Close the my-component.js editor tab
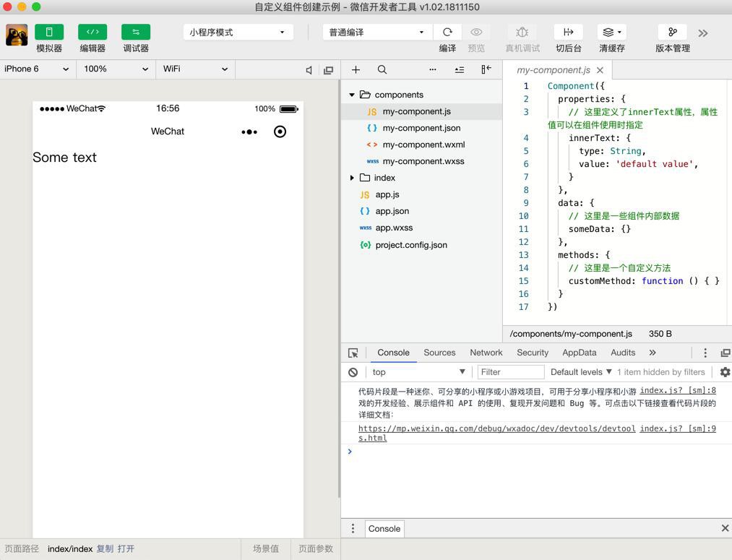Viewport: 732px width, 560px height. point(600,70)
